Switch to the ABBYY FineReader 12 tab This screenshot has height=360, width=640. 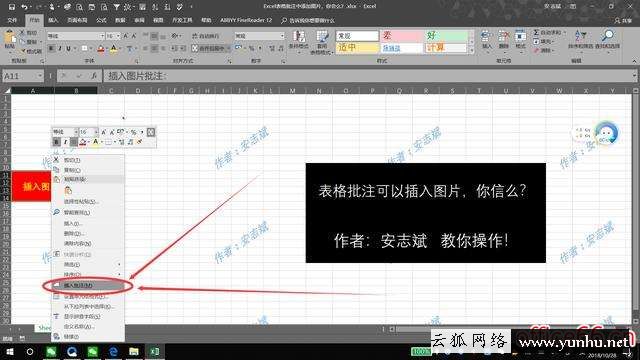coord(246,20)
